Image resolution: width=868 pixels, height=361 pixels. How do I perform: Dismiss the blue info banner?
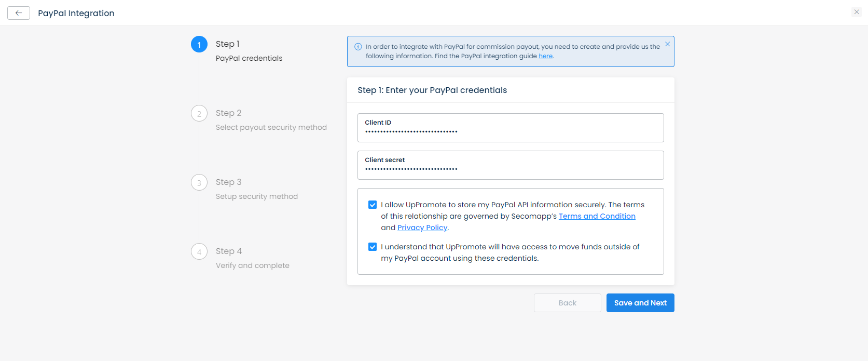pyautogui.click(x=667, y=44)
